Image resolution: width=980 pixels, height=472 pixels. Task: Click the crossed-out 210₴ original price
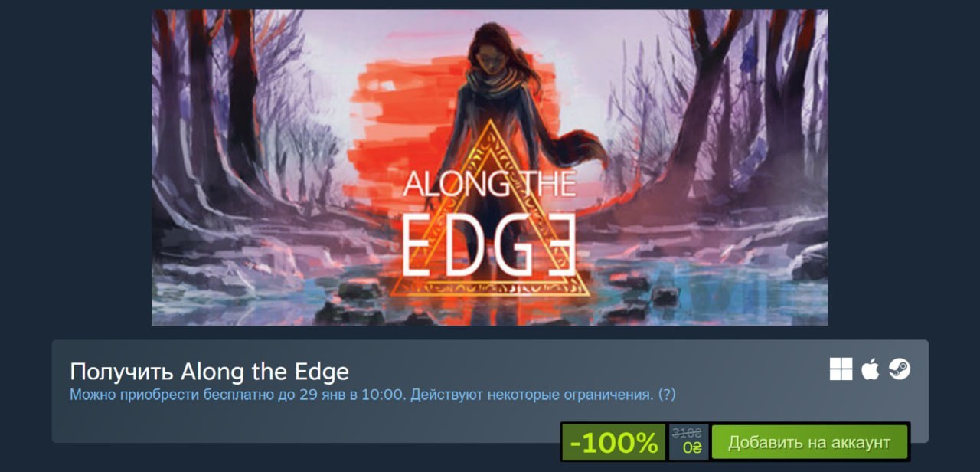687,434
